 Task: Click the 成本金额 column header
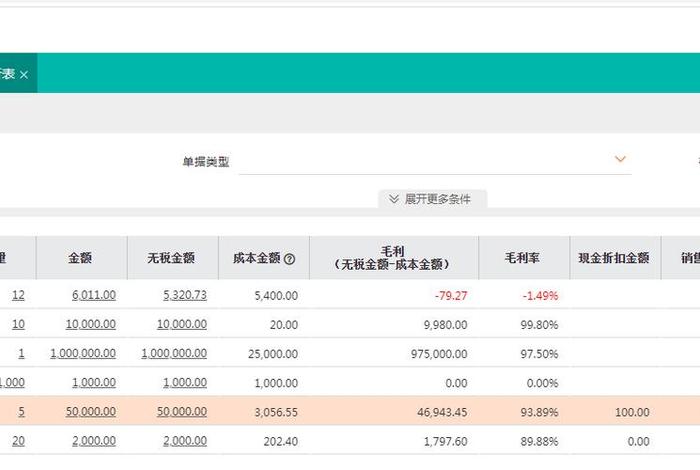point(264,258)
